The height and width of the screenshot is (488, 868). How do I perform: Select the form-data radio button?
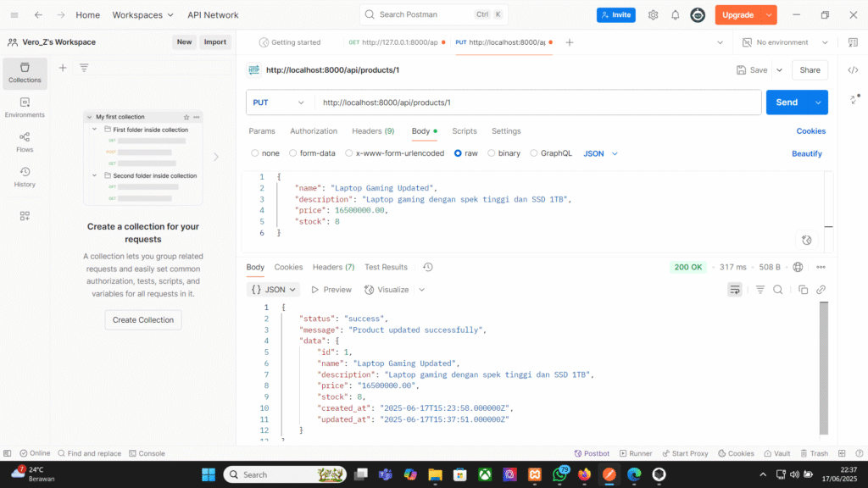pos(293,153)
